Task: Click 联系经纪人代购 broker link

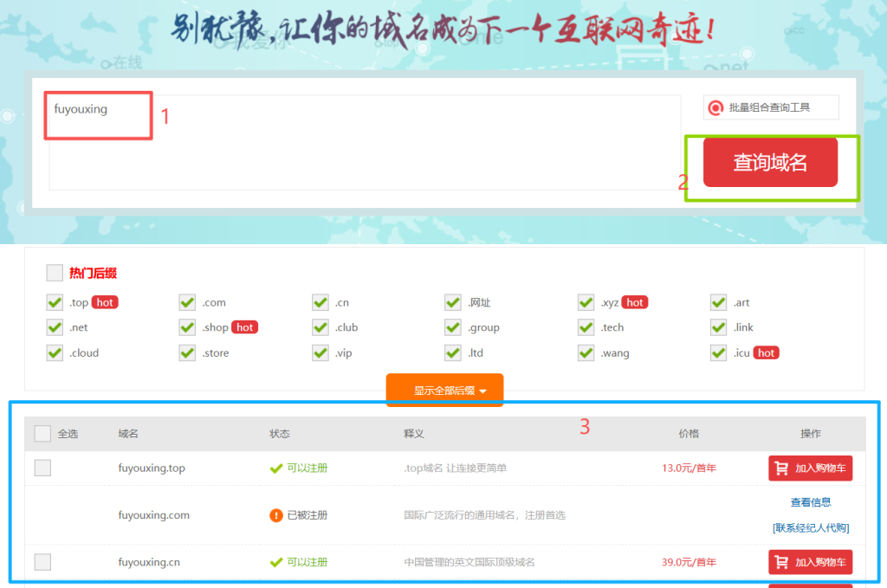Action: click(811, 527)
